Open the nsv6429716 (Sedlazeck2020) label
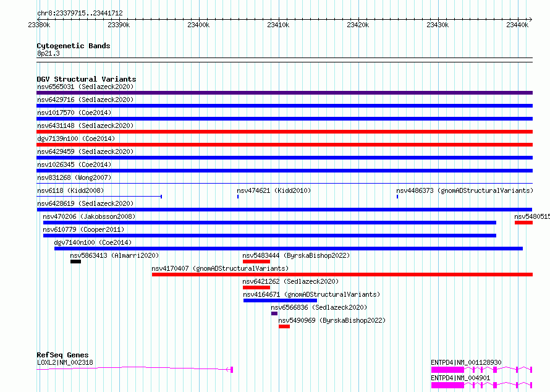The width and height of the screenshot is (550, 392). click(85, 100)
